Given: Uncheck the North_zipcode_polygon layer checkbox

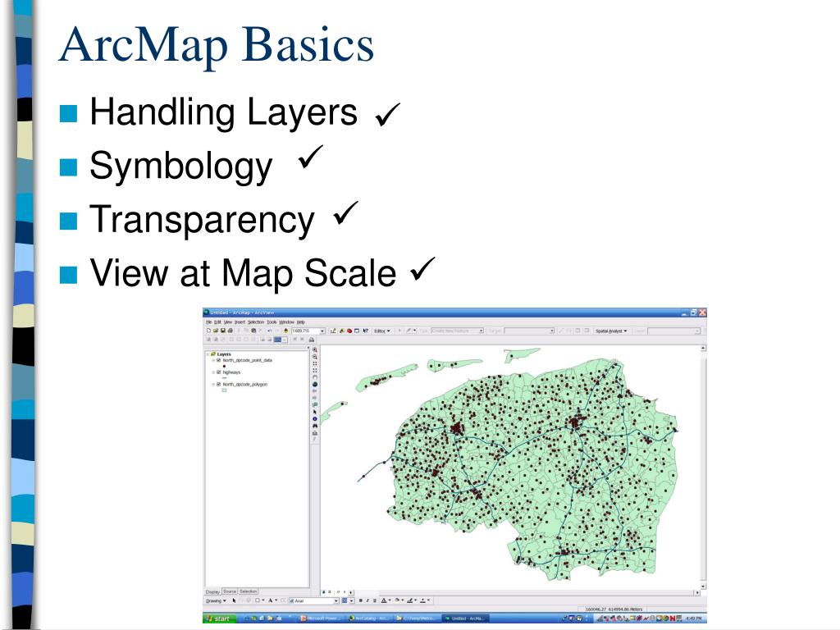Looking at the screenshot, I should click(x=218, y=384).
